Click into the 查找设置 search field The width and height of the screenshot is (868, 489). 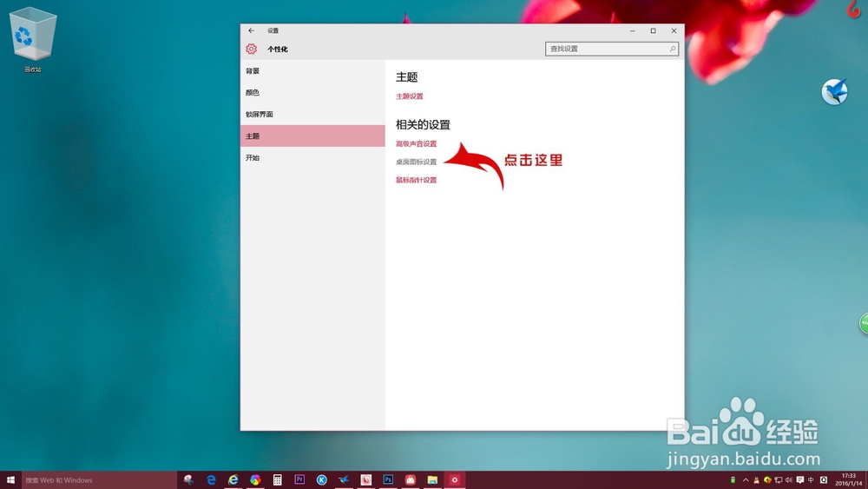pyautogui.click(x=612, y=49)
